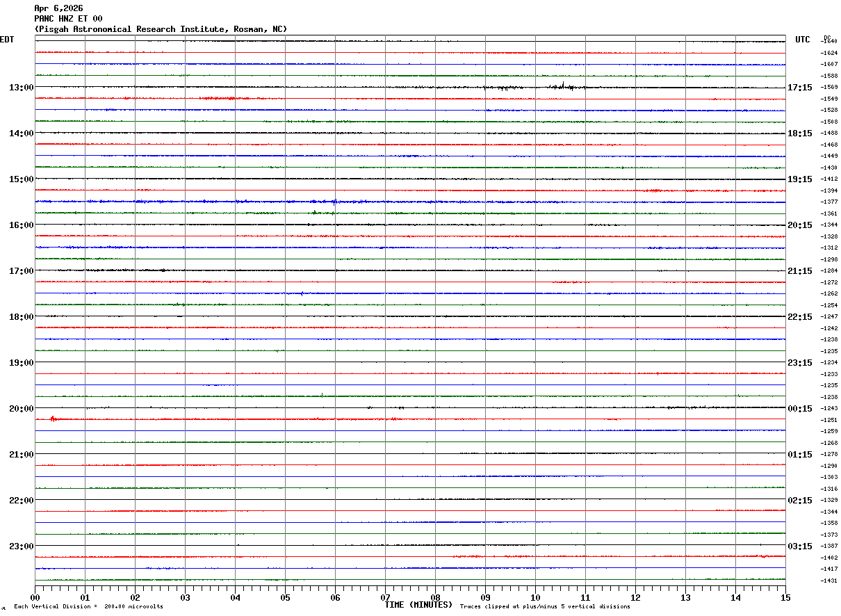Click the 22:15 UTC time label
Image resolution: width=841 pixels, height=616 pixels.
(x=800, y=317)
